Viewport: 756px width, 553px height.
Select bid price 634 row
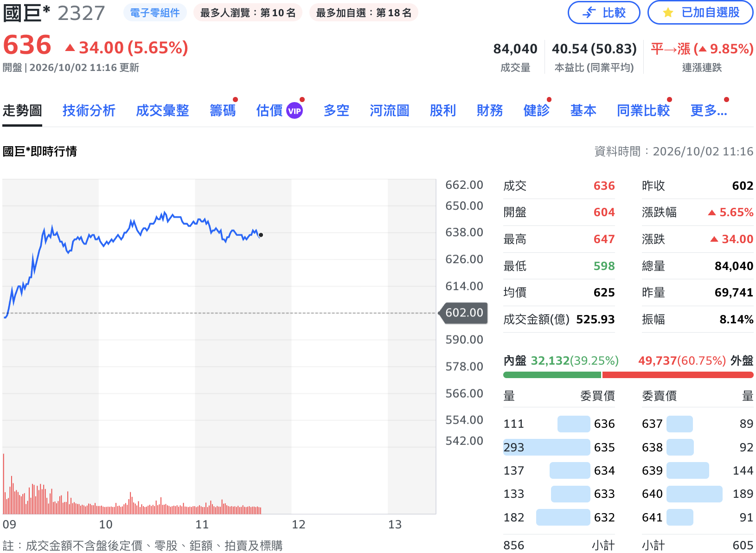tap(559, 470)
